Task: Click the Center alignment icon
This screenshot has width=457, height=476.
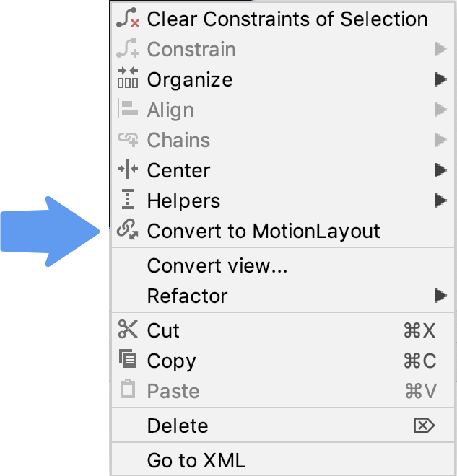Action: pos(127,170)
